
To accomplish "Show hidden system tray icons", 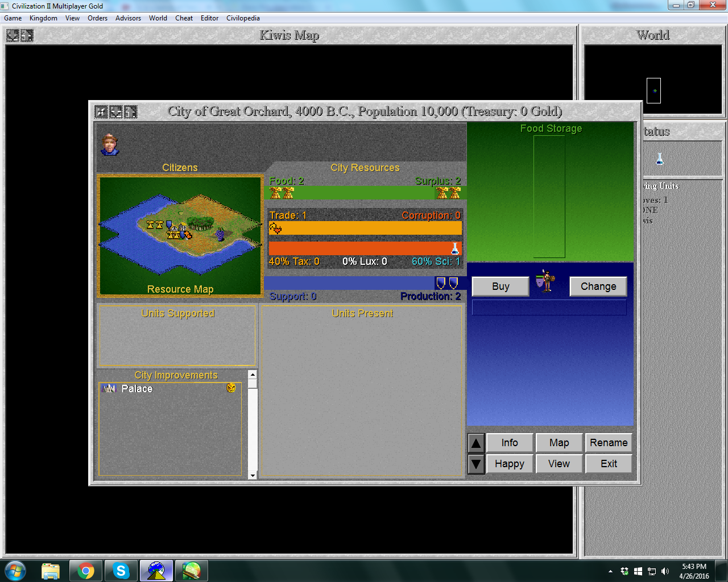I will [x=610, y=571].
